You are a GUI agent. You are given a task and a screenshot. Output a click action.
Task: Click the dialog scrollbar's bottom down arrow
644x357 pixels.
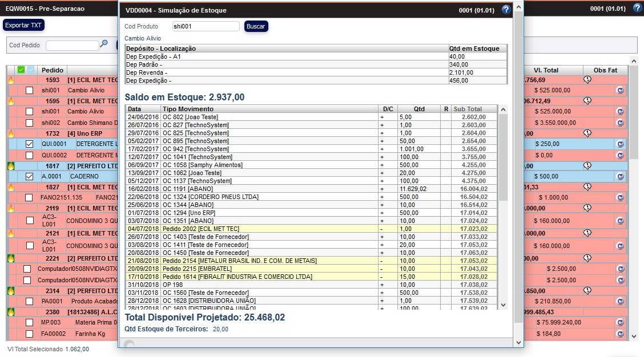tap(518, 342)
